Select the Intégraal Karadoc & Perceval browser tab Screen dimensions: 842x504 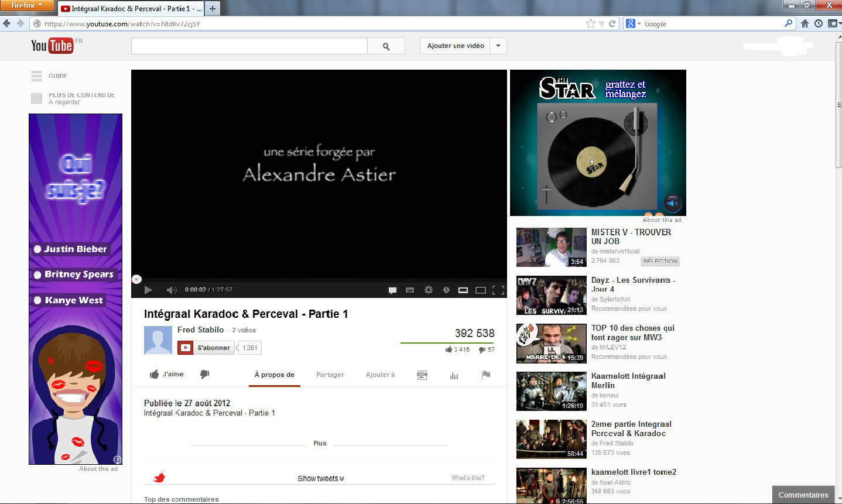[132, 8]
